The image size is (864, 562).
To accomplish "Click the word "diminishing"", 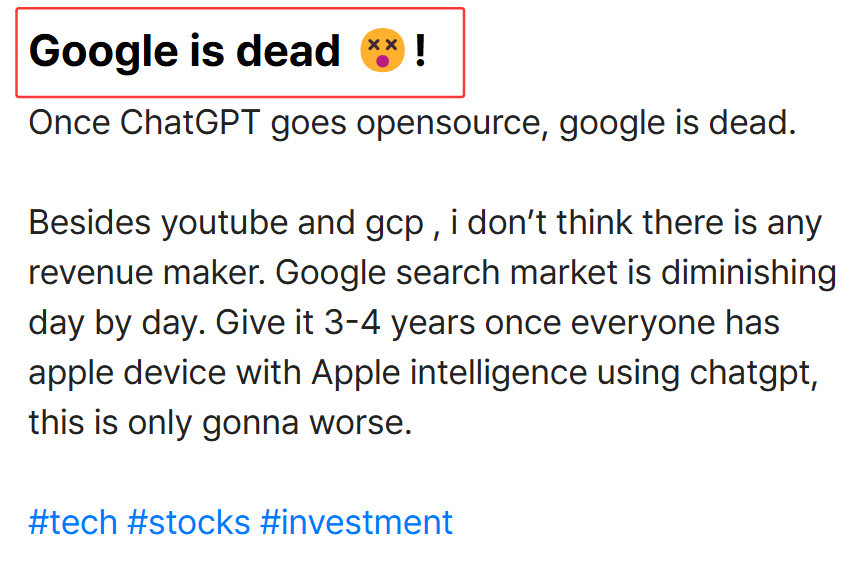I will [749, 273].
